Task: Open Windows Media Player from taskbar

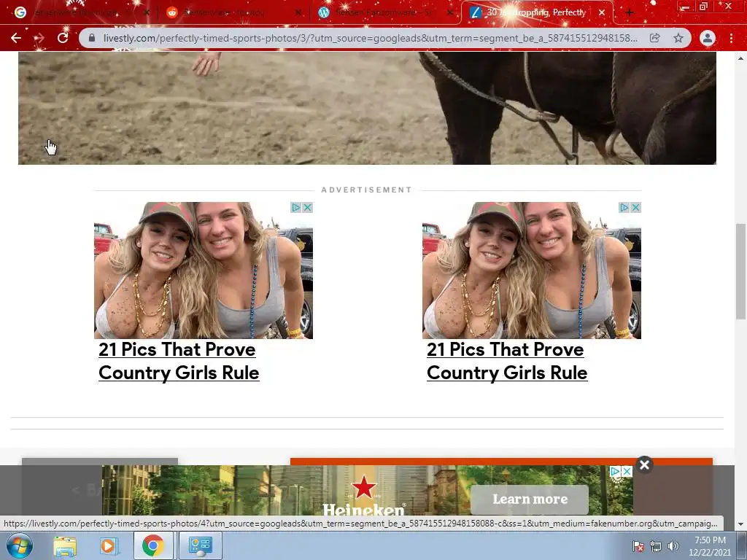Action: coord(108,545)
